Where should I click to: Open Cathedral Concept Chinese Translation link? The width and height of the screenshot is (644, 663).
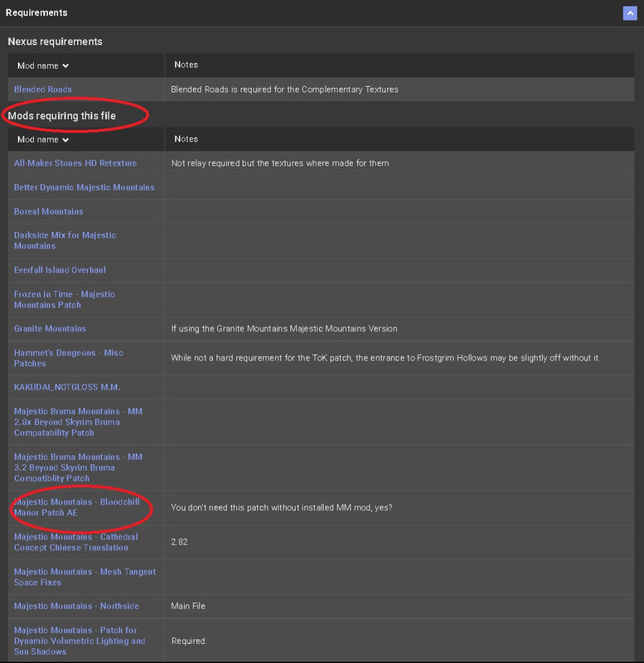coord(76,542)
